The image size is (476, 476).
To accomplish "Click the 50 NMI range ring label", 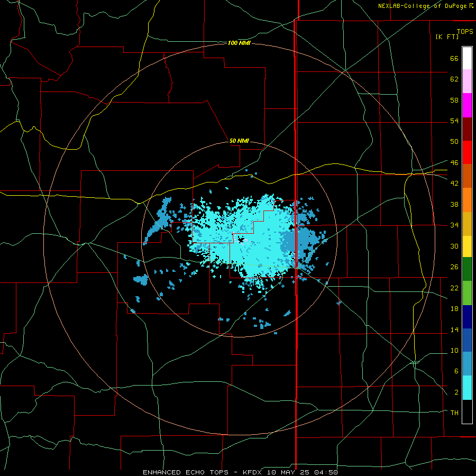I will pos(239,141).
